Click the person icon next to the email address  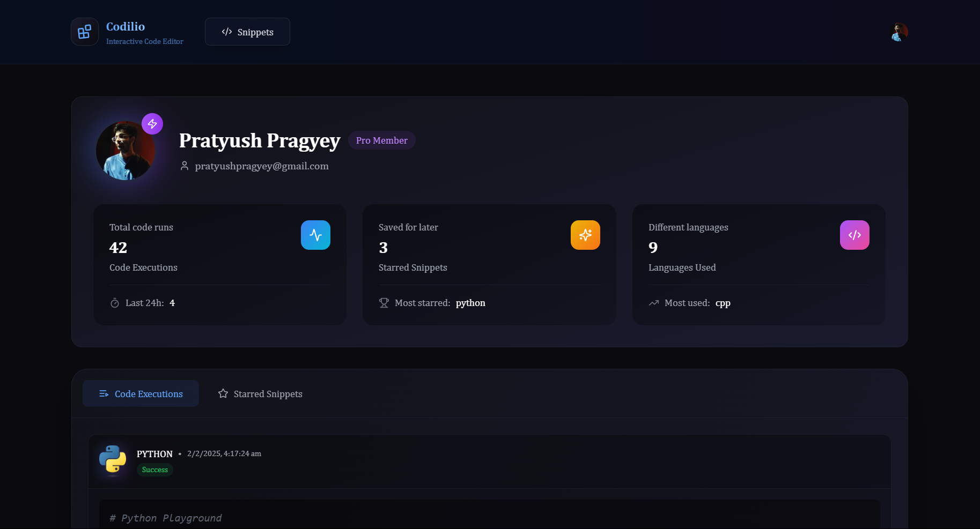(185, 166)
